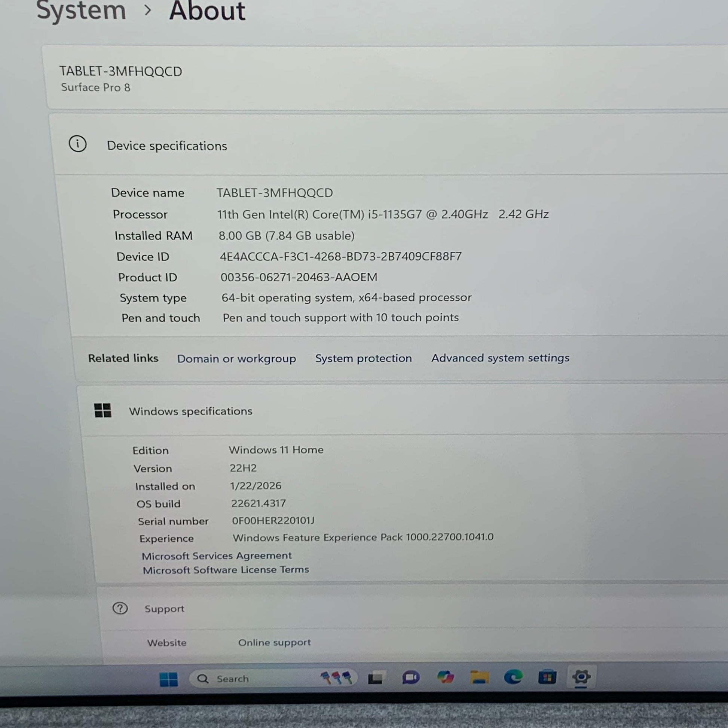Go back to System in breadcrumb
Image resolution: width=728 pixels, height=728 pixels.
click(82, 10)
